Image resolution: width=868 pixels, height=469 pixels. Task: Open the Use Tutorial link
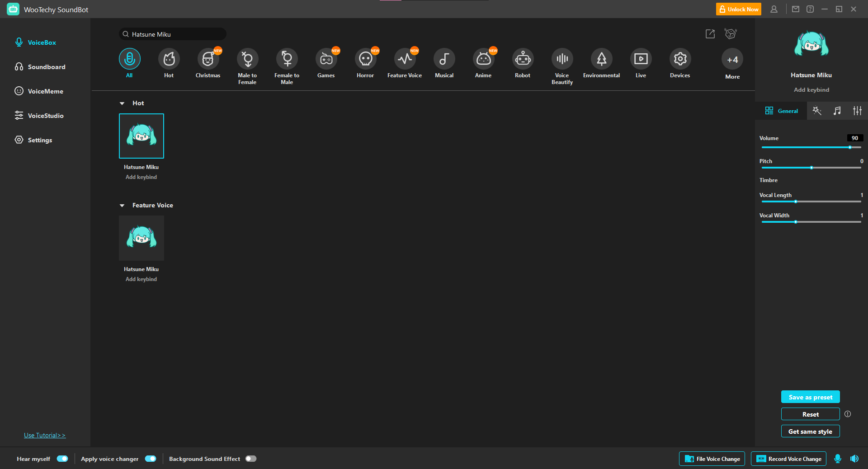tap(45, 435)
